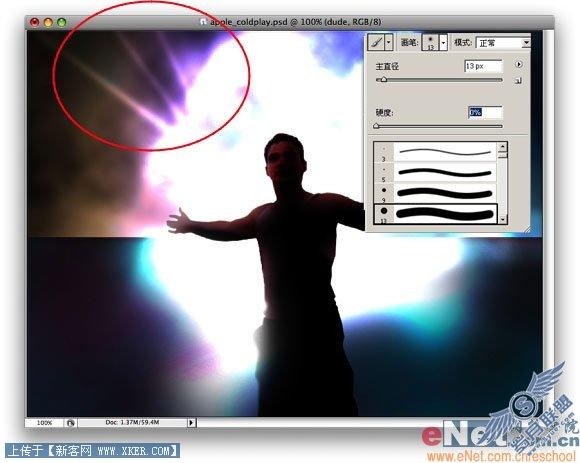Image resolution: width=580 pixels, height=463 pixels.
Task: Click brush list scroll down arrow
Action: coord(502,219)
